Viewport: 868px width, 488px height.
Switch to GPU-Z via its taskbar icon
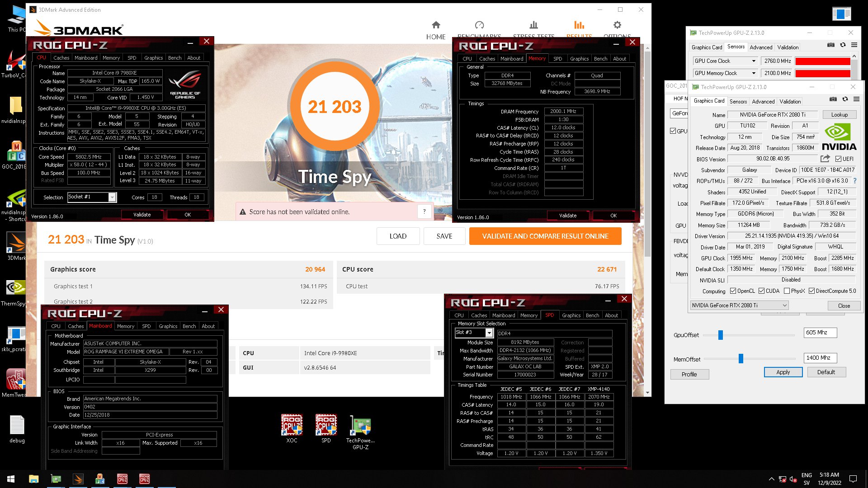click(x=56, y=479)
